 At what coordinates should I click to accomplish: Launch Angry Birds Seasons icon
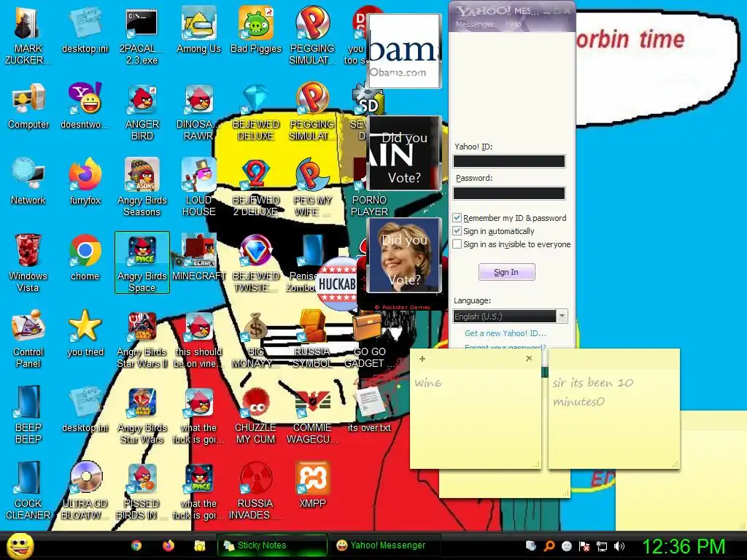coord(142,187)
